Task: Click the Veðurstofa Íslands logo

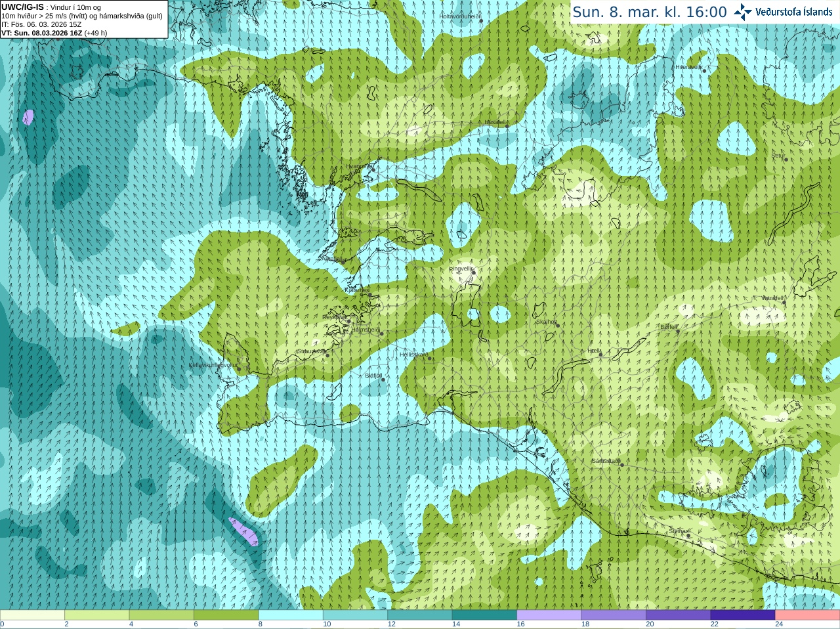Action: click(784, 12)
